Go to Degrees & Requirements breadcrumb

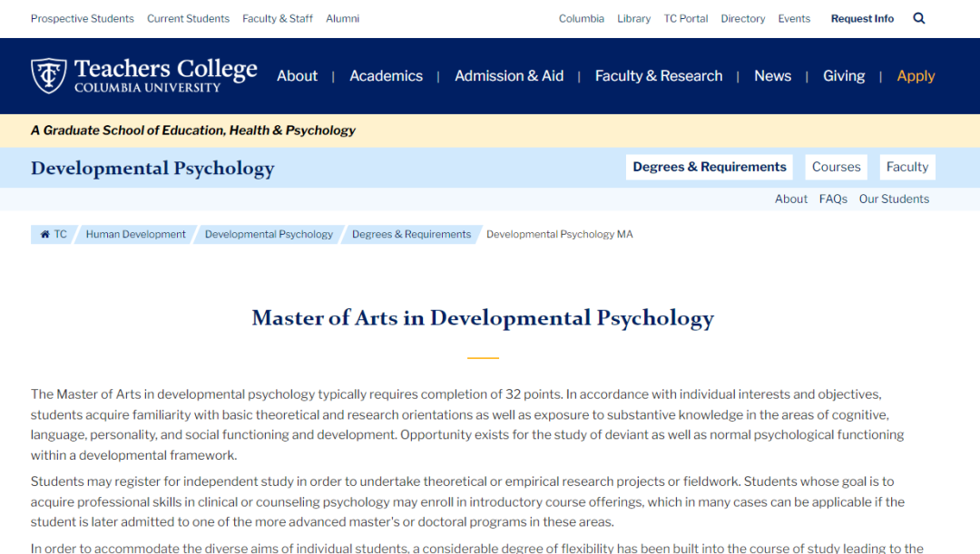[411, 234]
